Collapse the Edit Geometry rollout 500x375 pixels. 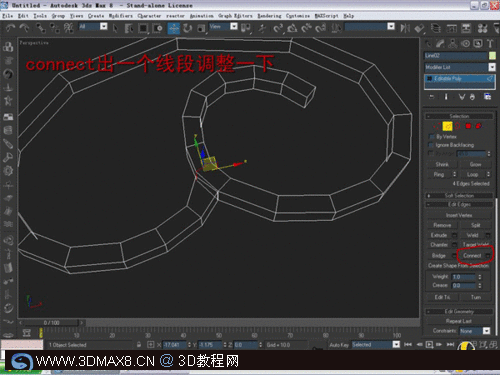[459, 311]
